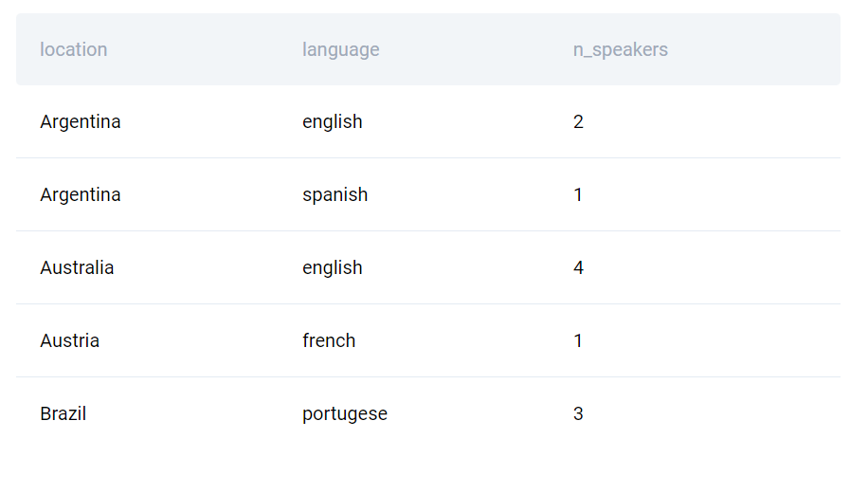Click the Brazil location cell

coord(63,413)
